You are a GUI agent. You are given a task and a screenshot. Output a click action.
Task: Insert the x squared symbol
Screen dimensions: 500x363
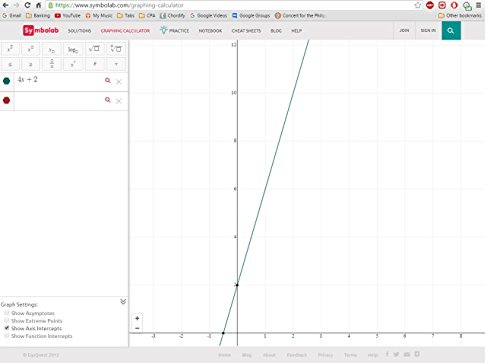point(10,49)
